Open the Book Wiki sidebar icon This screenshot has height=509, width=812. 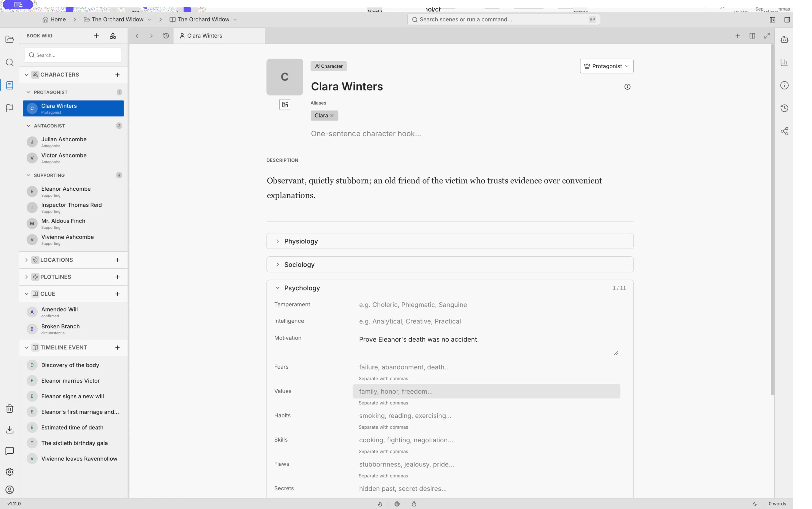(9, 85)
